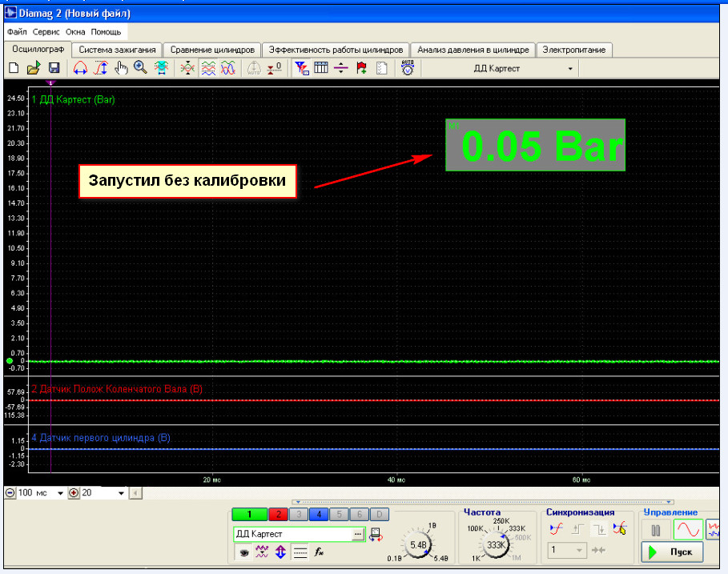Toggle channel 4 blue button
The height and width of the screenshot is (574, 728).
[319, 514]
